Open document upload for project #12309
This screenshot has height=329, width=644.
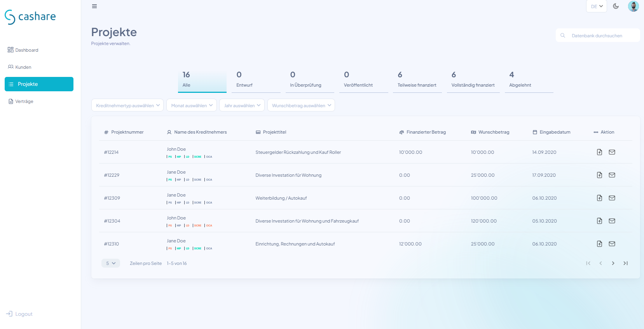(x=600, y=198)
